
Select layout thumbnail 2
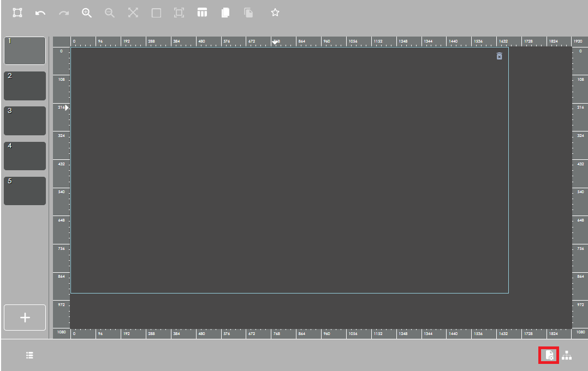pos(25,86)
